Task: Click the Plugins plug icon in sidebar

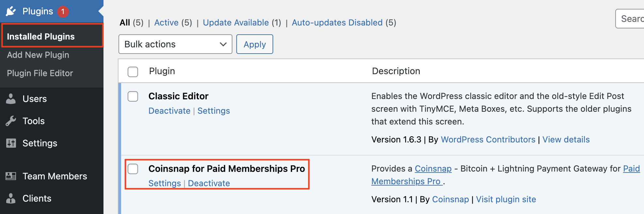Action: (x=11, y=11)
